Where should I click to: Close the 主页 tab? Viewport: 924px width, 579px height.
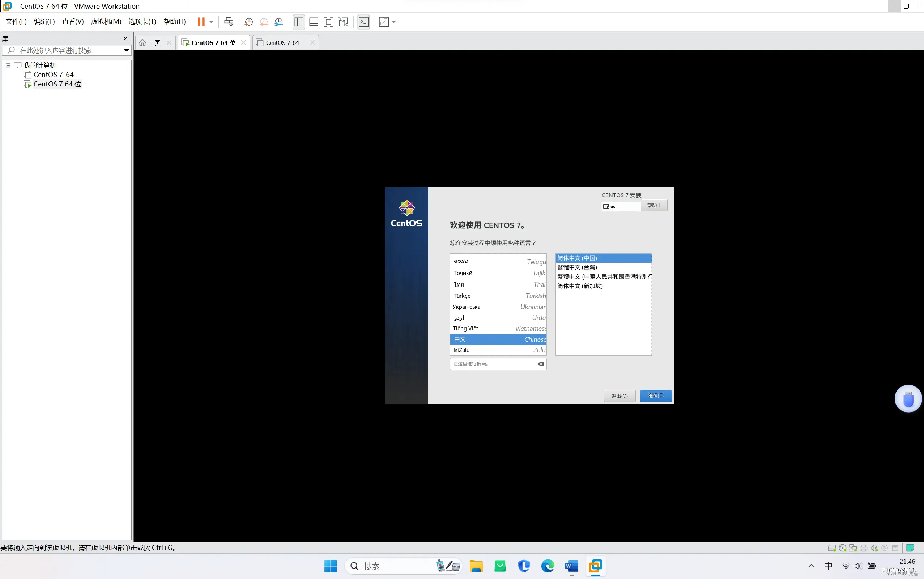[x=169, y=42]
